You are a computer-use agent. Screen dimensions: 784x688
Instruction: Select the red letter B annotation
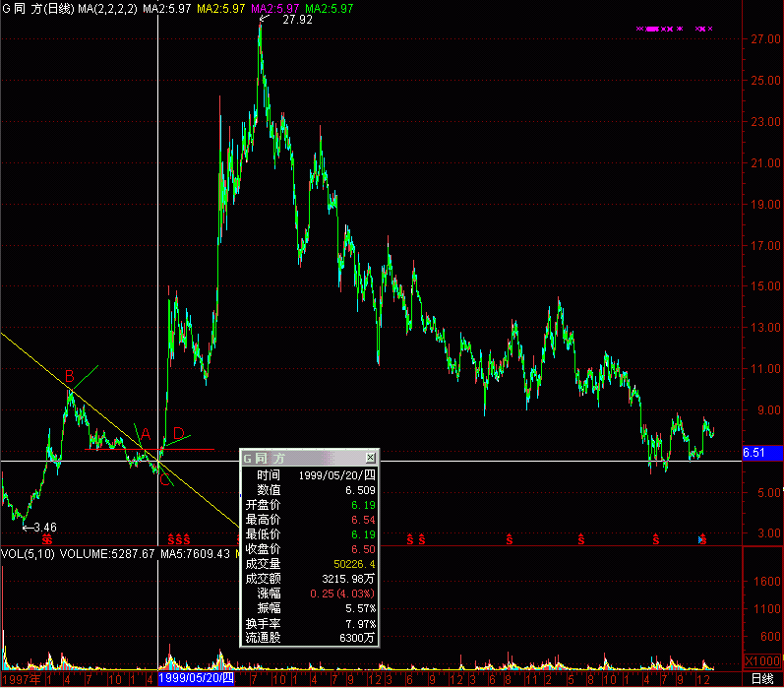click(70, 376)
